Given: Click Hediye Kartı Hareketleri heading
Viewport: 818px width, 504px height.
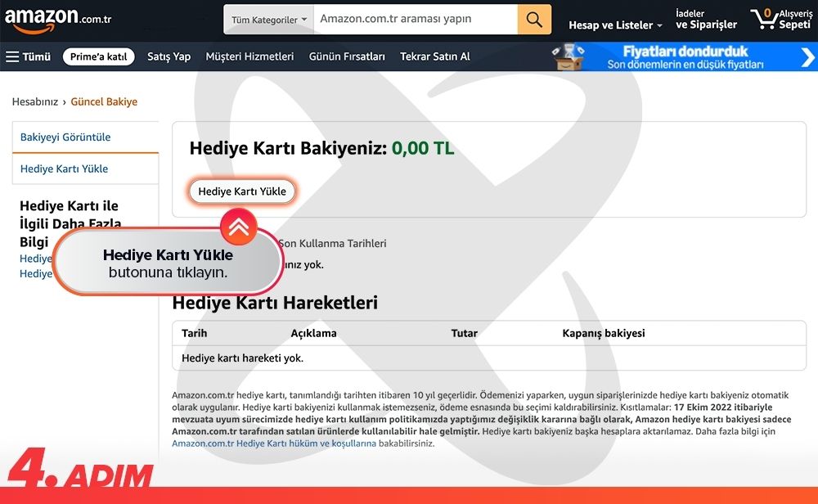Looking at the screenshot, I should (x=275, y=303).
